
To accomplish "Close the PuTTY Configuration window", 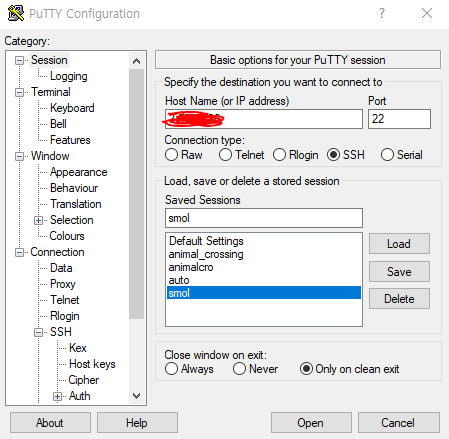I will click(427, 13).
